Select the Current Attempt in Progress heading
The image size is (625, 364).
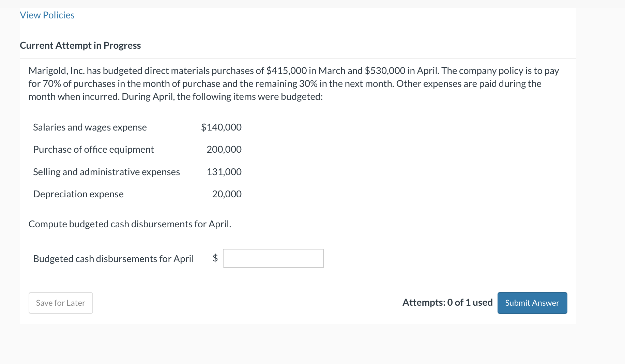pos(80,45)
